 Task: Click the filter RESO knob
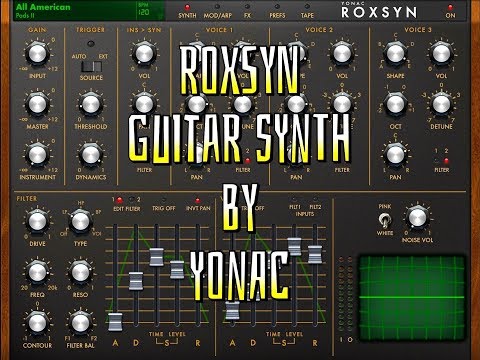tap(80, 272)
